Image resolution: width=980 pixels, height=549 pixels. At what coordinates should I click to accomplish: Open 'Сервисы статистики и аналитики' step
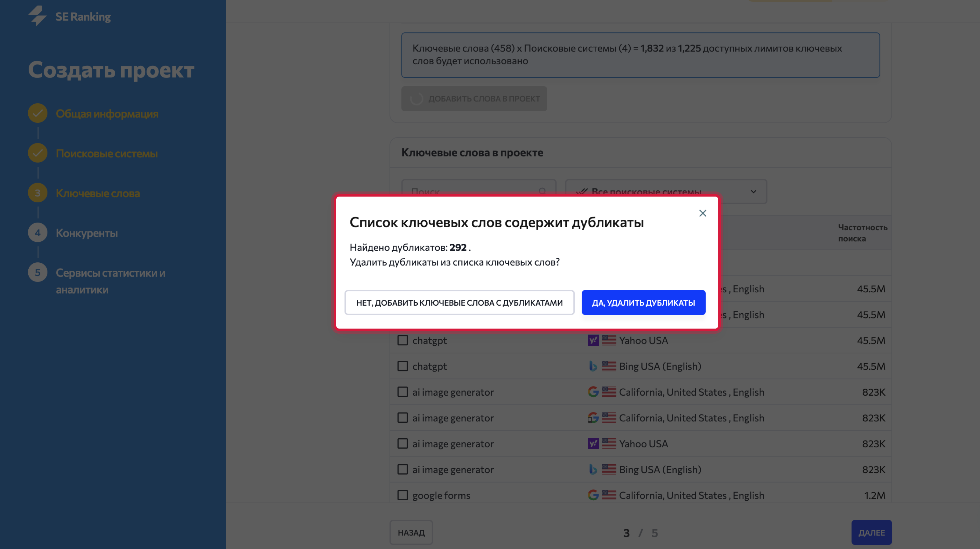pyautogui.click(x=110, y=281)
